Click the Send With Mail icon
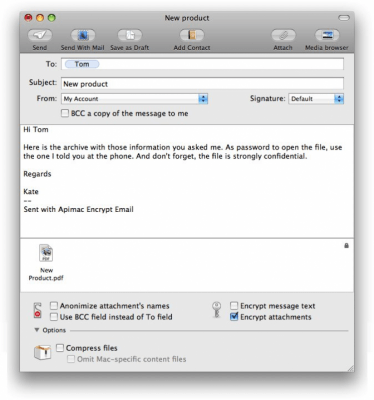The height and width of the screenshot is (400, 374). [x=83, y=35]
